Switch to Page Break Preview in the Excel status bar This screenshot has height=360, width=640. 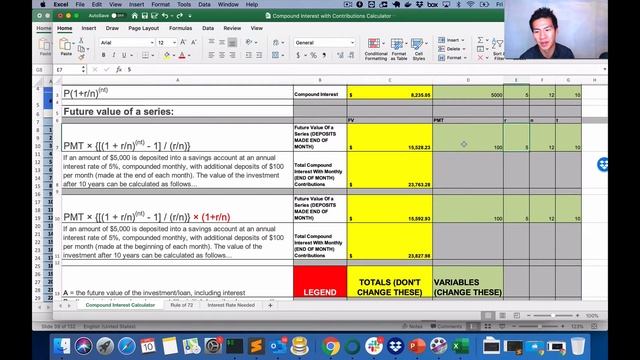tap(516, 316)
